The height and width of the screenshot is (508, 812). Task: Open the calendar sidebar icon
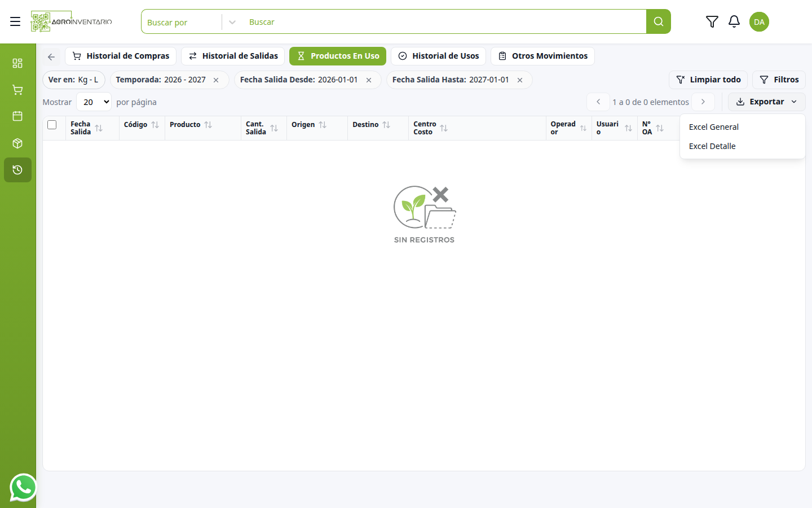[17, 116]
